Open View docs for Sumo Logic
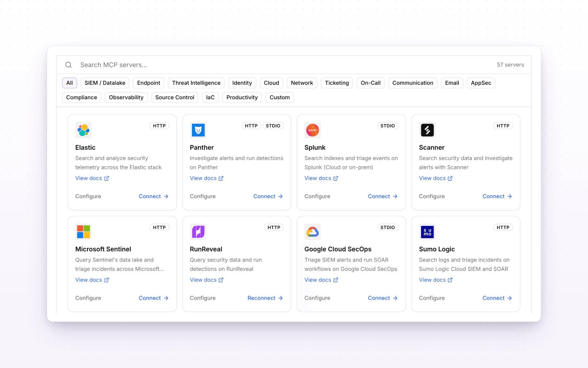The height and width of the screenshot is (368, 588). [x=436, y=280]
